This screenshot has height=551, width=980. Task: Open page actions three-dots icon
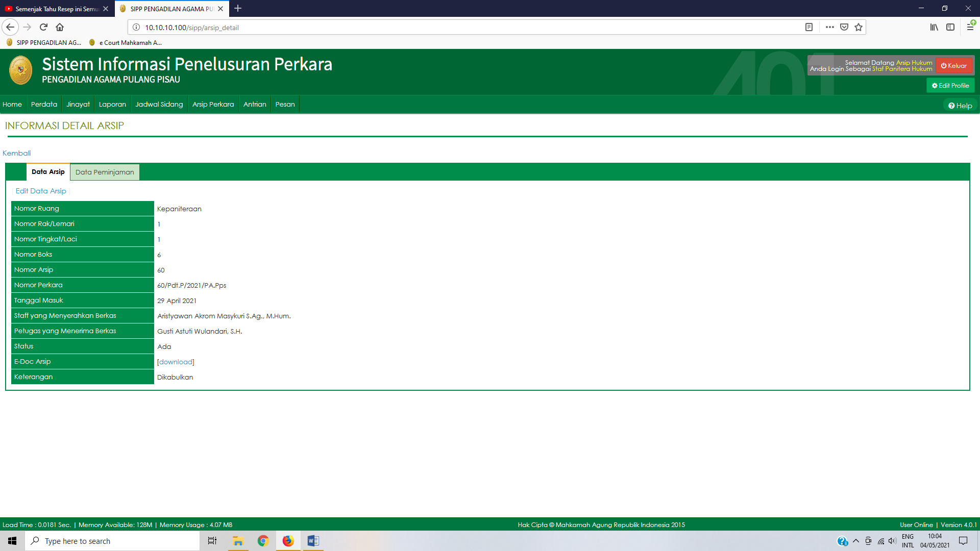[x=830, y=27]
